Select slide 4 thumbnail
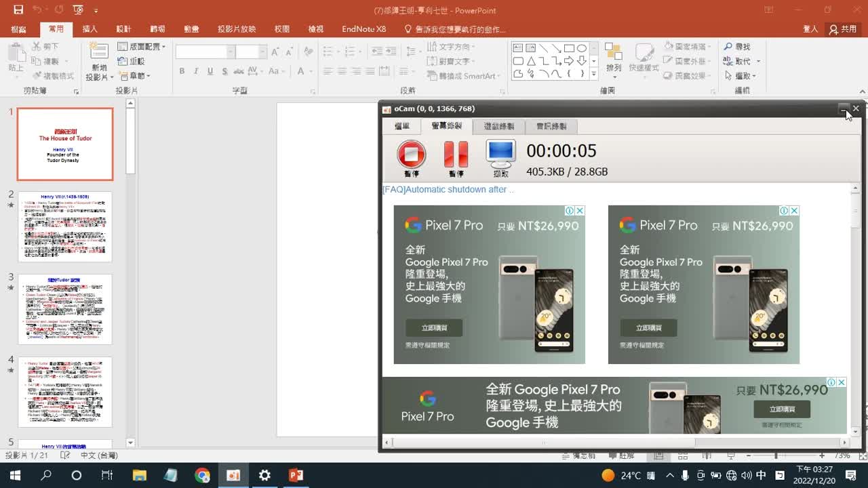This screenshot has width=868, height=488. point(65,392)
